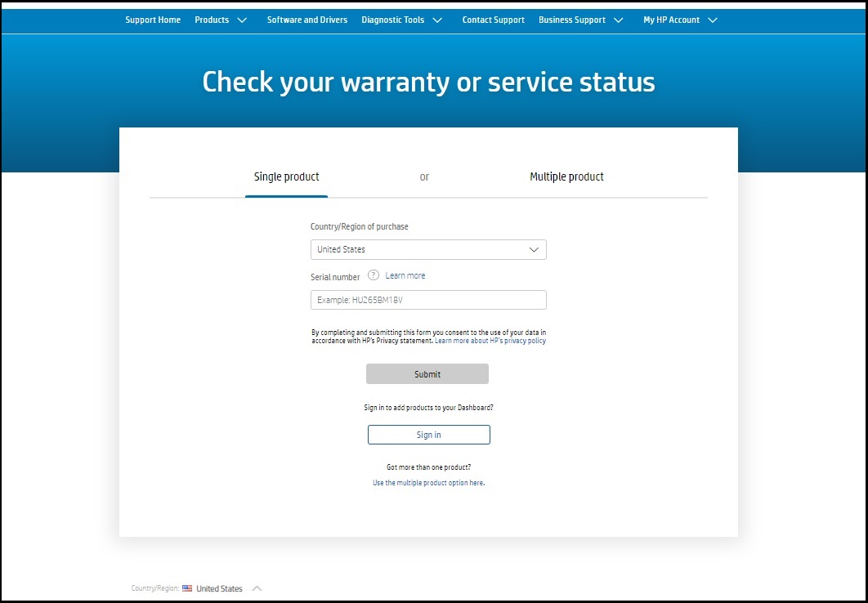Click Contact Support in the top menu
The height and width of the screenshot is (603, 868).
[x=493, y=20]
